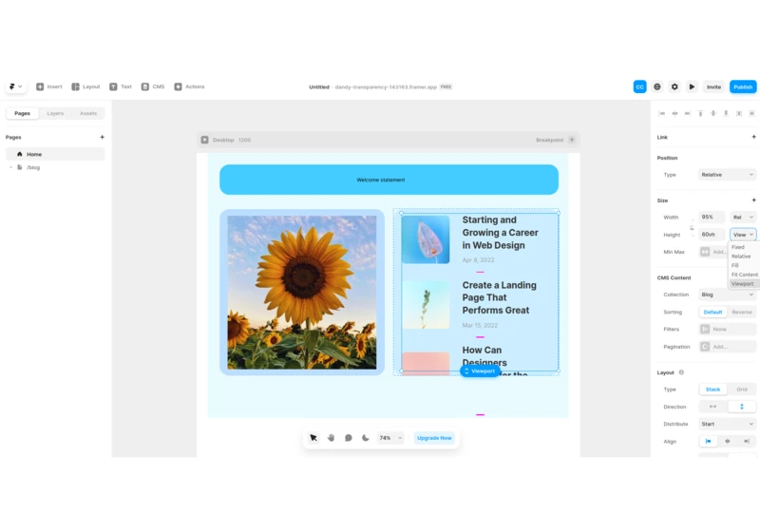Image resolution: width=760 pixels, height=532 pixels.
Task: Click align horizontal center icon
Action: click(674, 113)
